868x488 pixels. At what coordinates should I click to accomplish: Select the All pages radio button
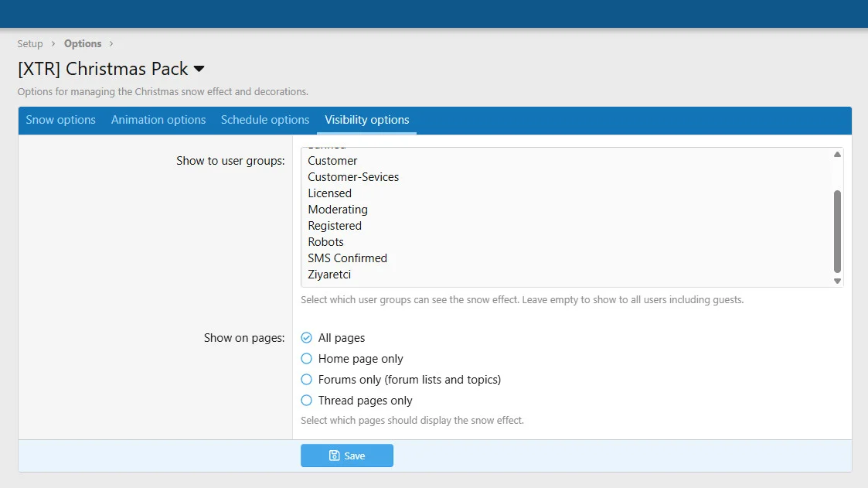[x=307, y=338]
